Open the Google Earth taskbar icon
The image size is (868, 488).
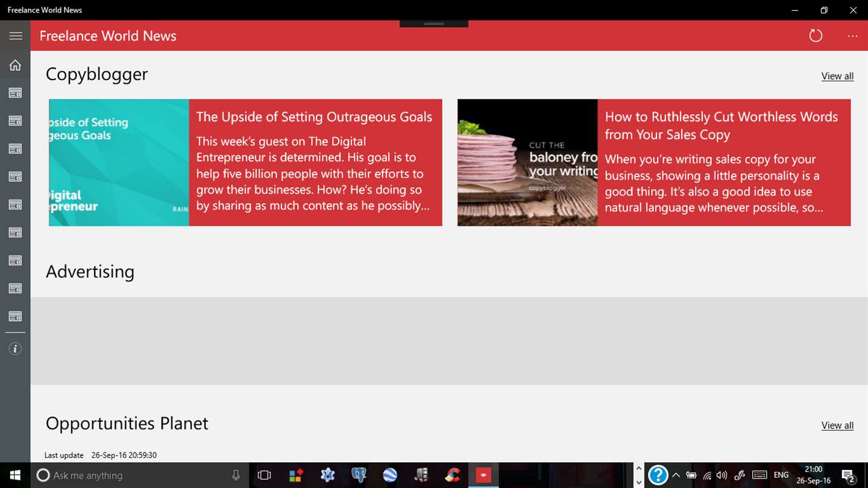click(x=390, y=475)
